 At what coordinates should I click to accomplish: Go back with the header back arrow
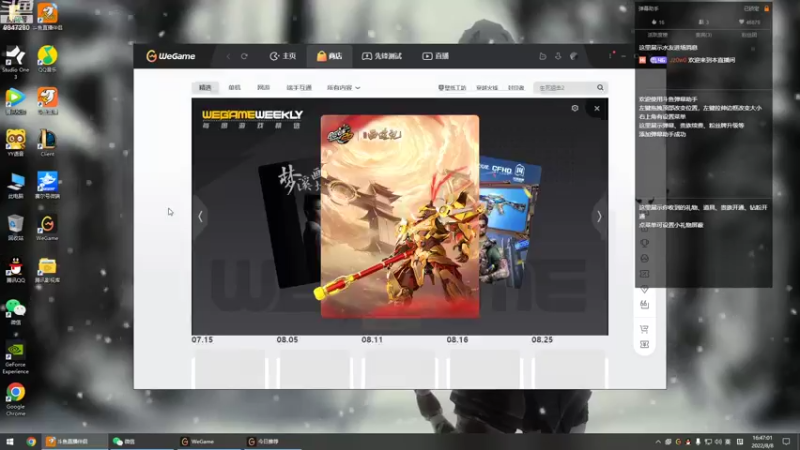tap(228, 56)
